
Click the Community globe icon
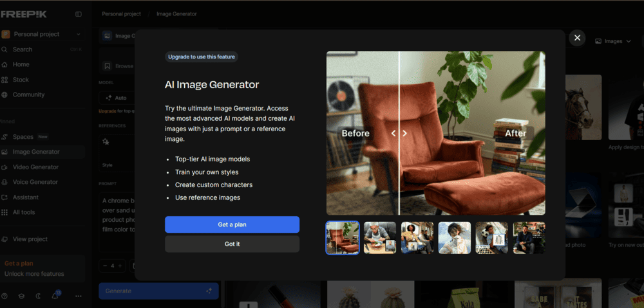pos(5,95)
